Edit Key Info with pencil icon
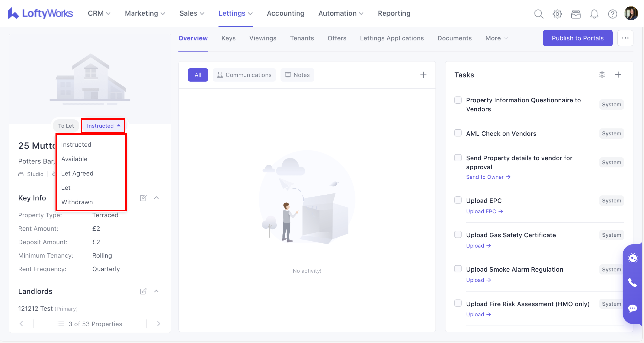 [143, 198]
